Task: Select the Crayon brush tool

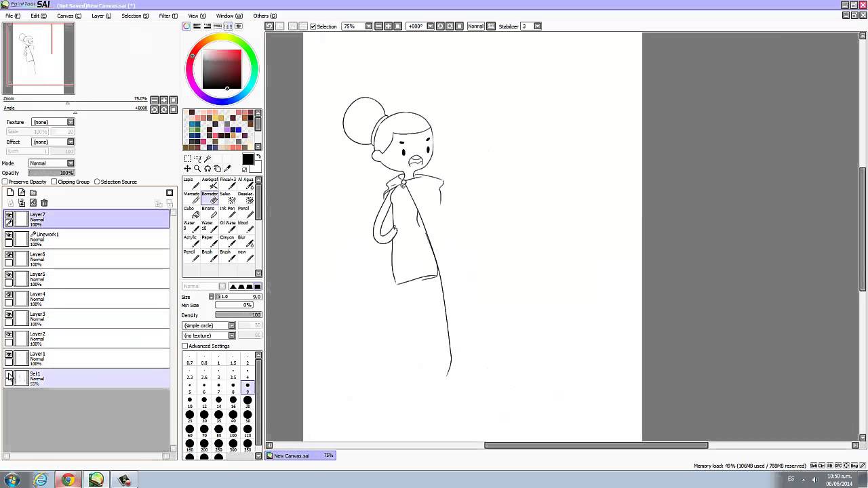Action: [227, 241]
